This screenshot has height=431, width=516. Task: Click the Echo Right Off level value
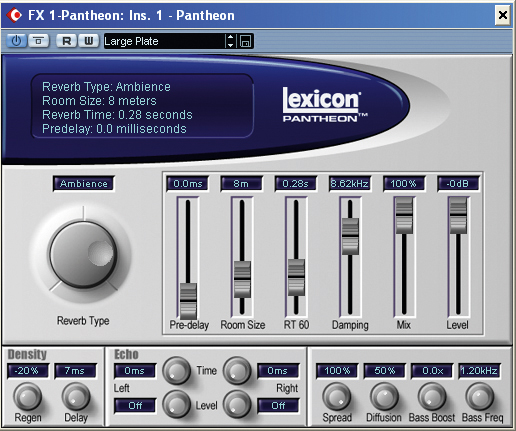[x=278, y=406]
